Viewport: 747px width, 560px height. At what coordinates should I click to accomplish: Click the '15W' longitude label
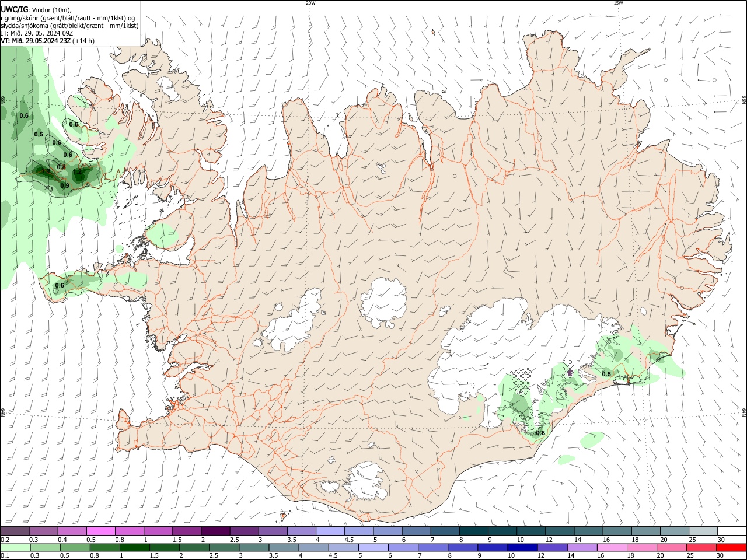[618, 3]
